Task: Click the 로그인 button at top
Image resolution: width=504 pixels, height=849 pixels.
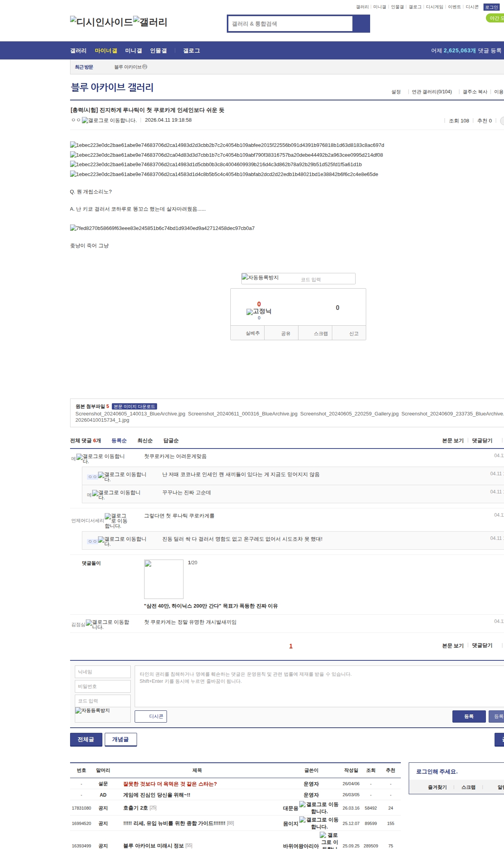Action: click(491, 7)
